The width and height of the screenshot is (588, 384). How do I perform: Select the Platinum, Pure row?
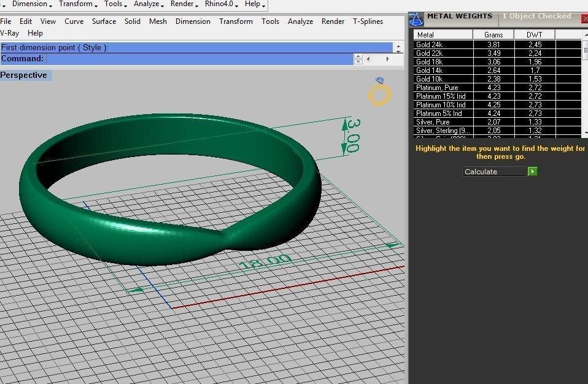tap(498, 88)
